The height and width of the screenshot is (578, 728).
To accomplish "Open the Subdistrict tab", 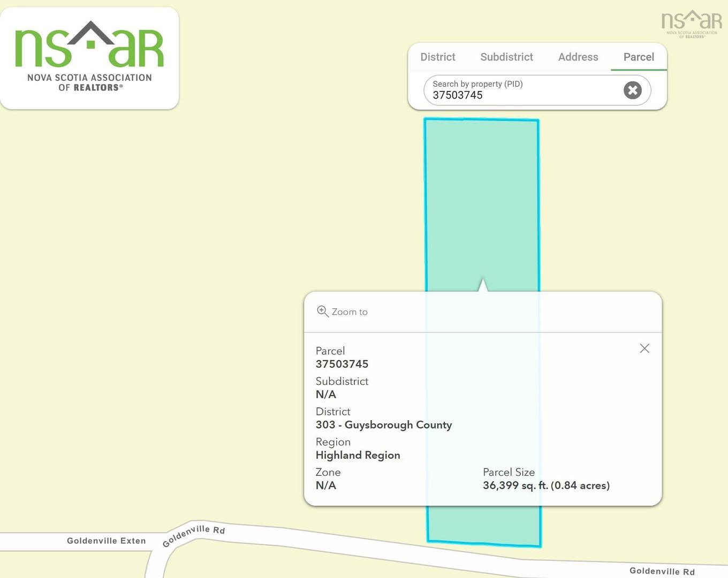I will pos(506,57).
